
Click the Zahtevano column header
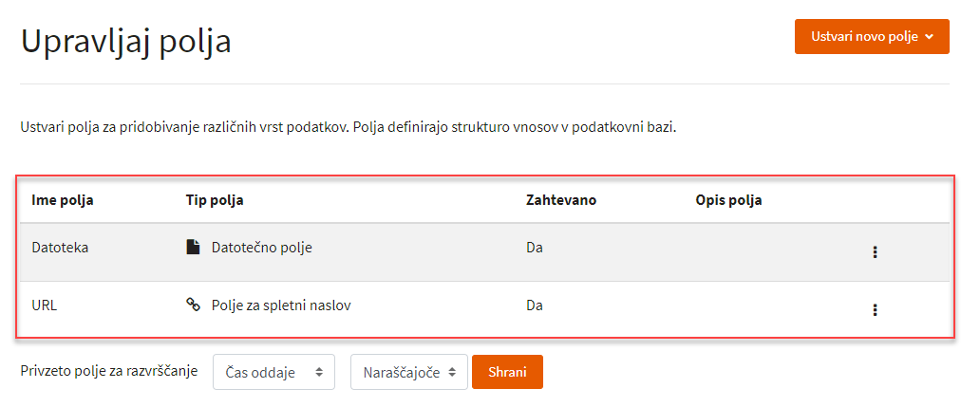tap(561, 200)
